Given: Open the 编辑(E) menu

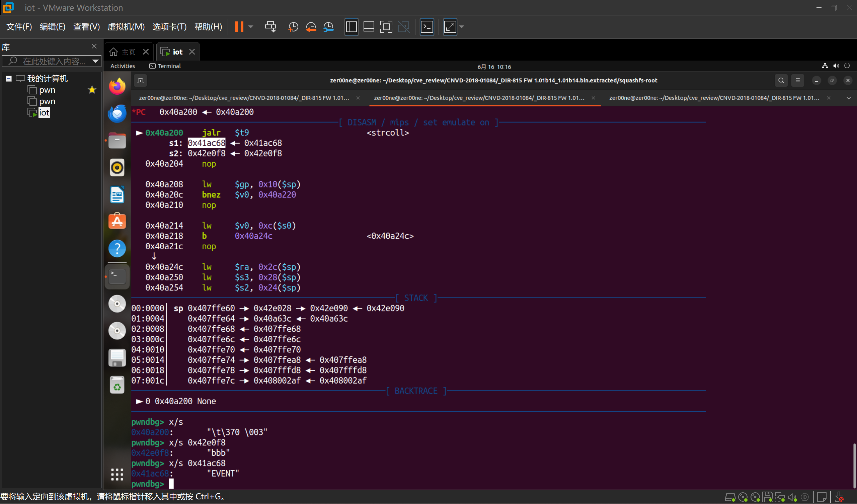Looking at the screenshot, I should (52, 26).
